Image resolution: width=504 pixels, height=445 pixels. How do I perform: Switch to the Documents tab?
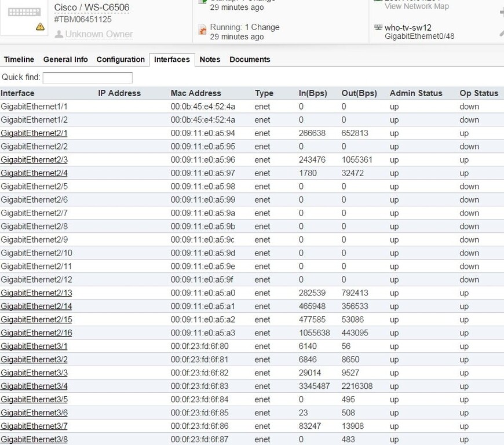coord(250,59)
